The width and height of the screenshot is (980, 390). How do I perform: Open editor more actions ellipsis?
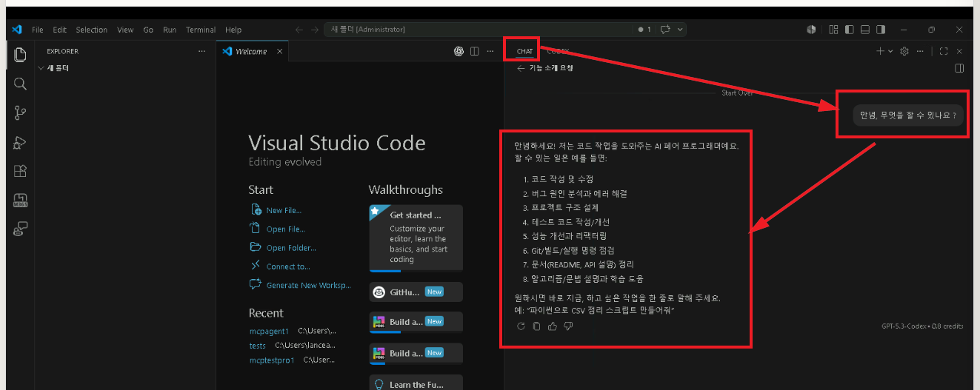click(x=489, y=51)
